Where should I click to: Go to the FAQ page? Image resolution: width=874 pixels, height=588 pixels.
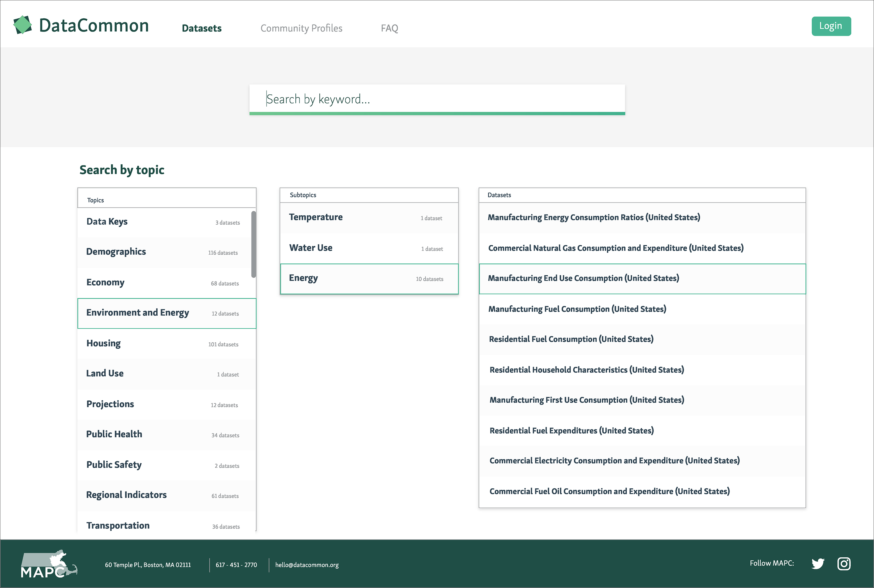click(389, 28)
